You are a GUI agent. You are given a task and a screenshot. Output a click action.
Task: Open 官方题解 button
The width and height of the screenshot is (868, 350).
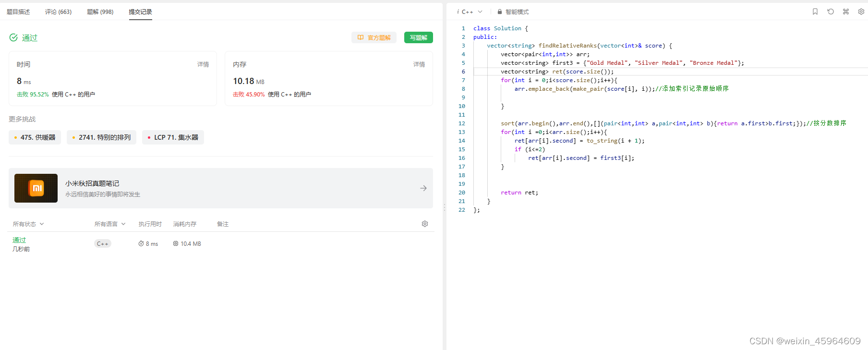(x=374, y=37)
